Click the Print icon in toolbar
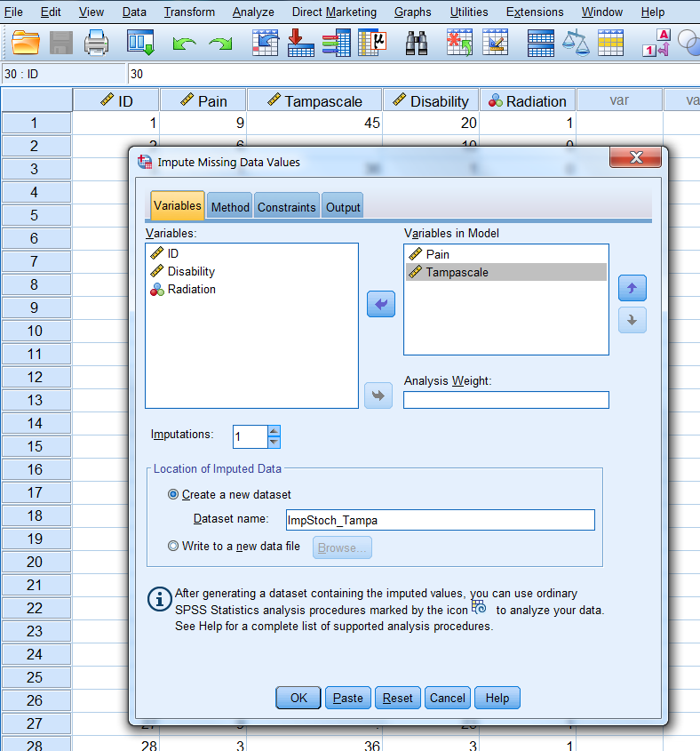Screen dimensions: 700x751 (x=96, y=42)
